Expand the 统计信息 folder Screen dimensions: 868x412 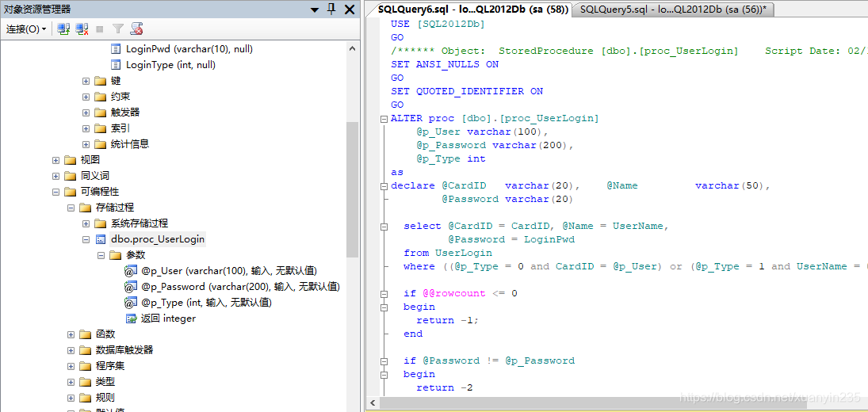pos(86,144)
